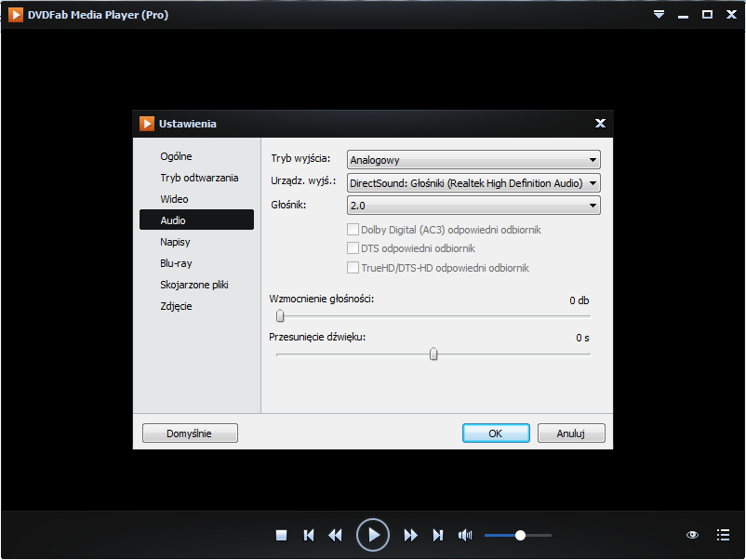
Task: Cancel changes with Anuluj
Action: click(x=571, y=433)
